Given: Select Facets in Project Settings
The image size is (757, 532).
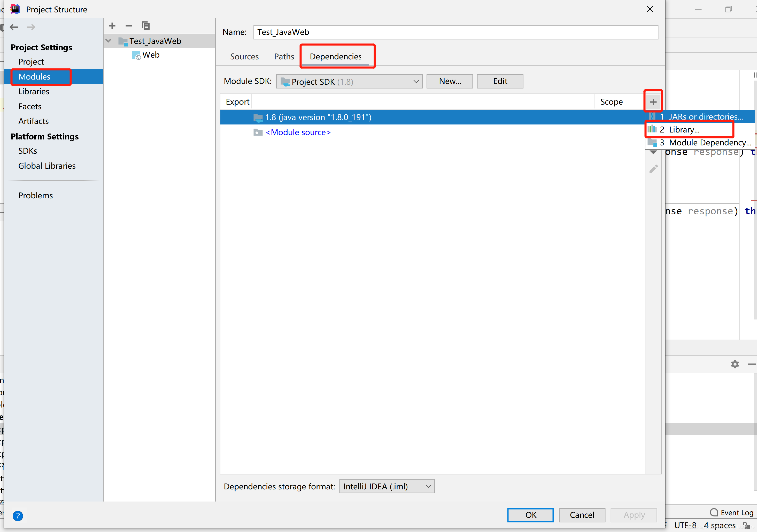Looking at the screenshot, I should point(30,106).
